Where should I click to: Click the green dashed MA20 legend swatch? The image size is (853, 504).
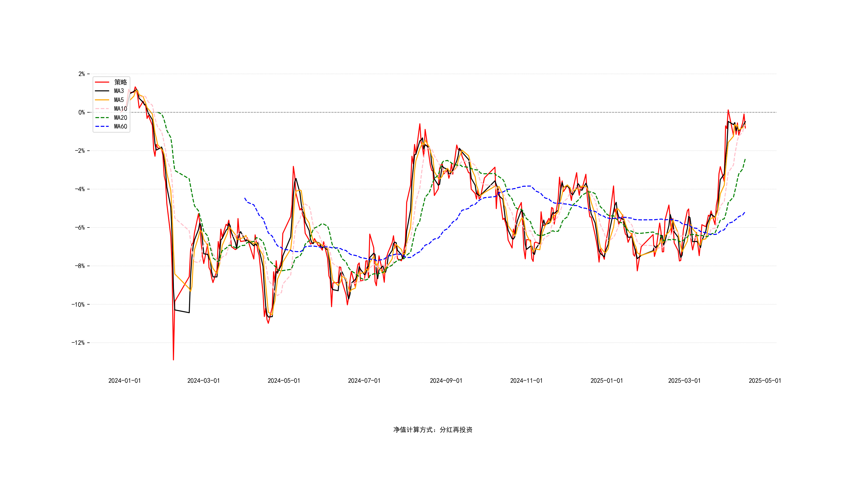102,118
